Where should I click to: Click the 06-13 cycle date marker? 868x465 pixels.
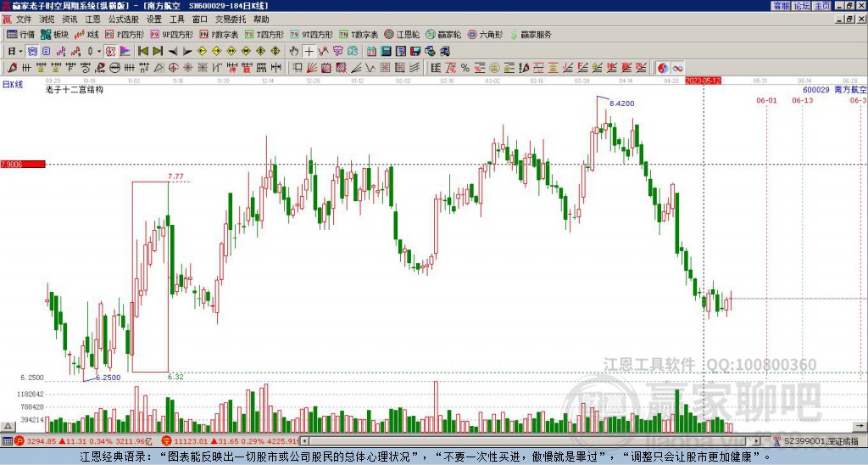tap(802, 100)
